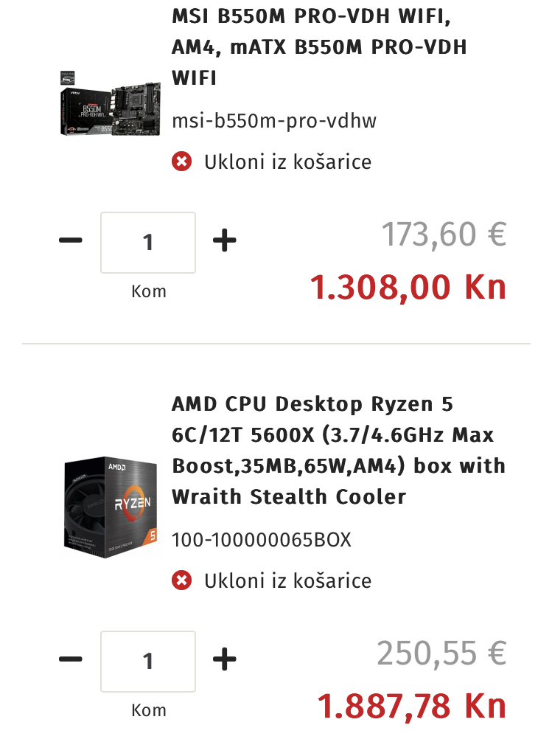The image size is (538, 756).
Task: Focus the MSI motherboard quantity field
Action: pyautogui.click(x=148, y=242)
